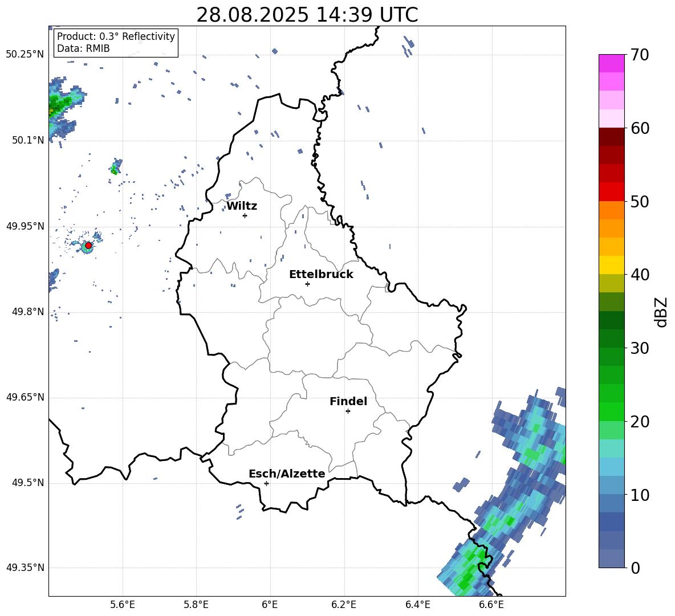Pick the magenta swatch just below 70 dBZ
The image size is (675, 616).
611,63
